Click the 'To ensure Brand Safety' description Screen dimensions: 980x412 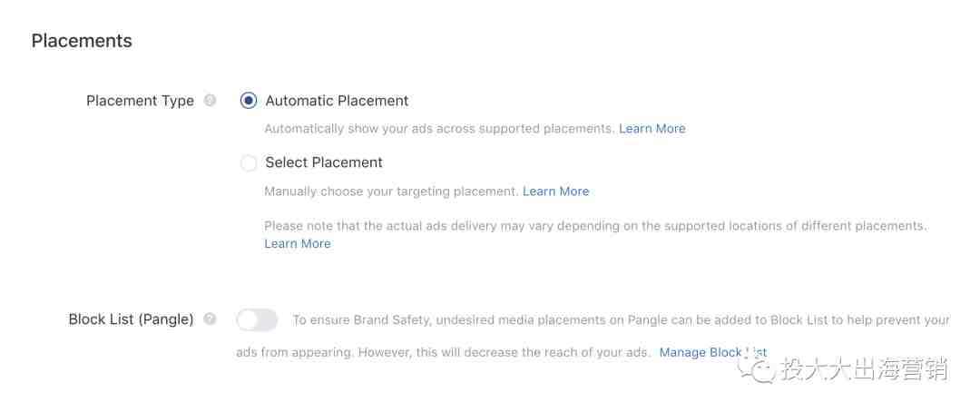coord(593,336)
